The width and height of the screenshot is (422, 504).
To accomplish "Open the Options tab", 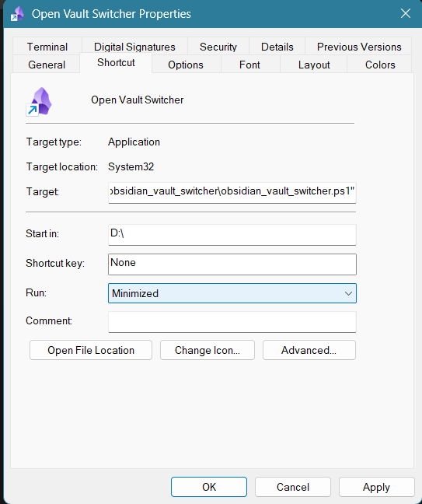I will [x=186, y=65].
